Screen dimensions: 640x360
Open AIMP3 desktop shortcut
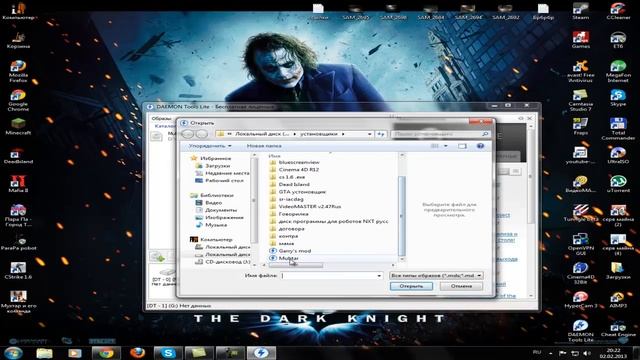(618, 299)
